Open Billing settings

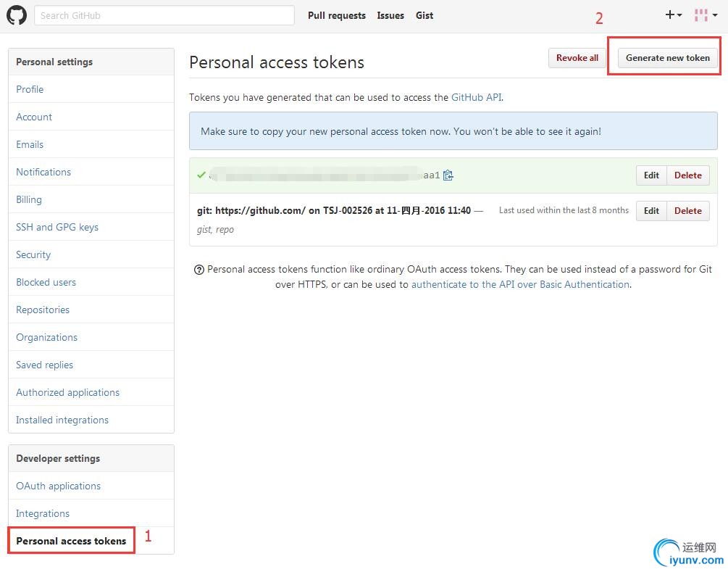point(91,199)
